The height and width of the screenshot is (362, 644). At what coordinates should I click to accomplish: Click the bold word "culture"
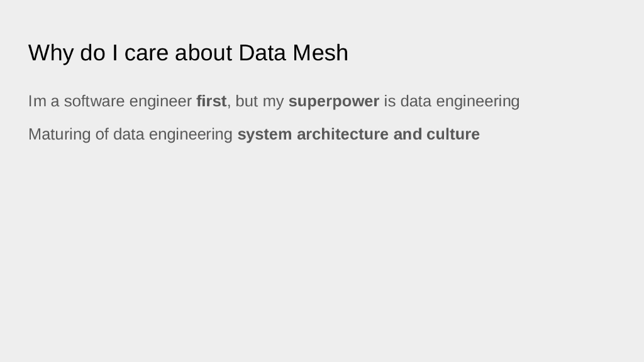(x=453, y=134)
